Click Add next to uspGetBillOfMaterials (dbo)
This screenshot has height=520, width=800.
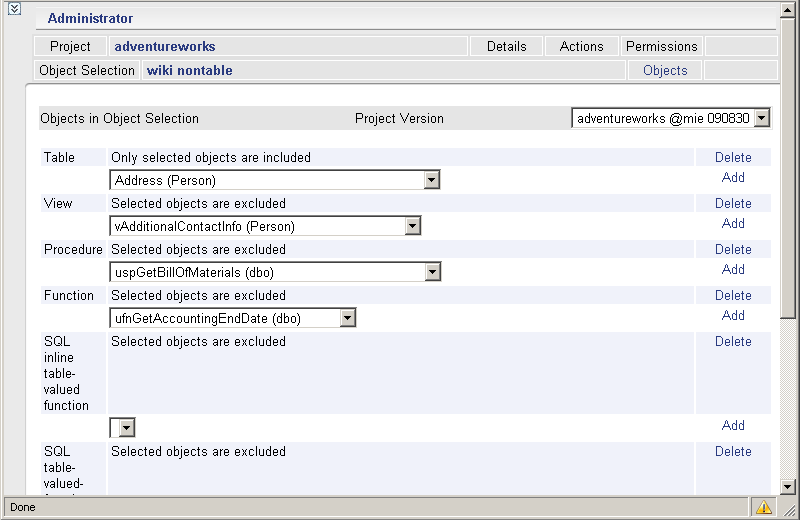pos(733,269)
